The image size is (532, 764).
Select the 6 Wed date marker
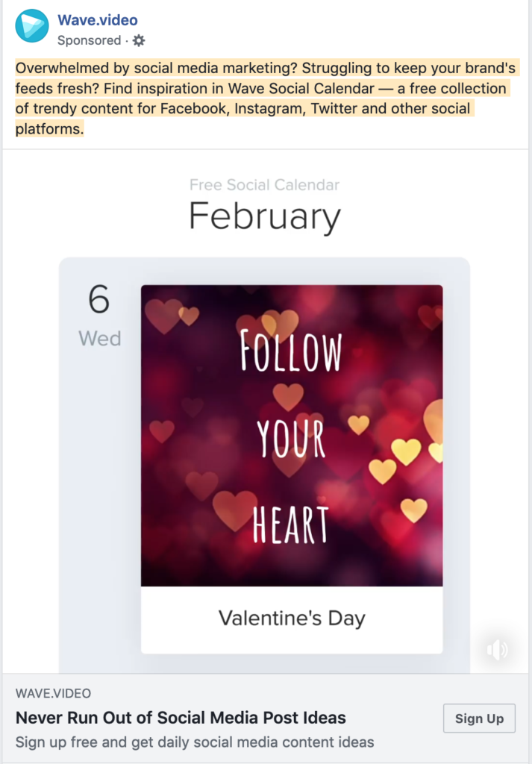(x=99, y=316)
